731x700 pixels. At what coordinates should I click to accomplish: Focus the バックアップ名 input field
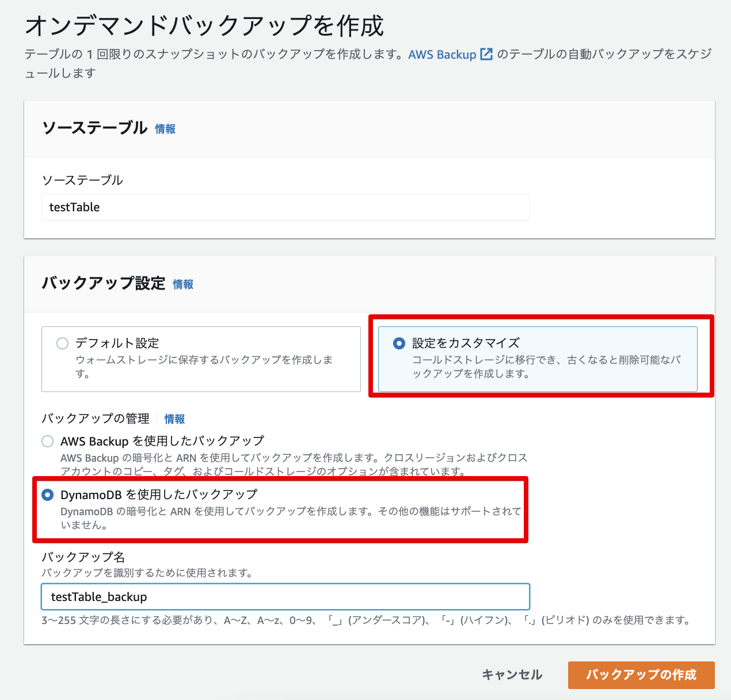coord(285,597)
